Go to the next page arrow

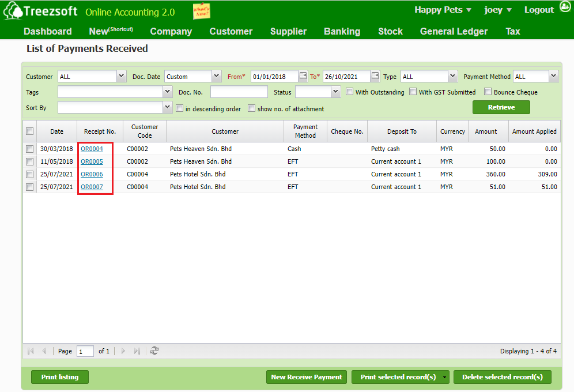[x=123, y=350]
